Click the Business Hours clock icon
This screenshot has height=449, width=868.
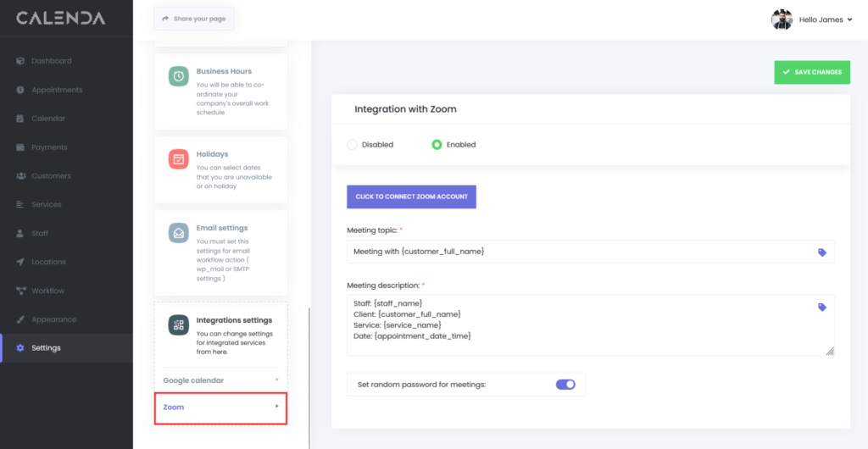(x=178, y=76)
